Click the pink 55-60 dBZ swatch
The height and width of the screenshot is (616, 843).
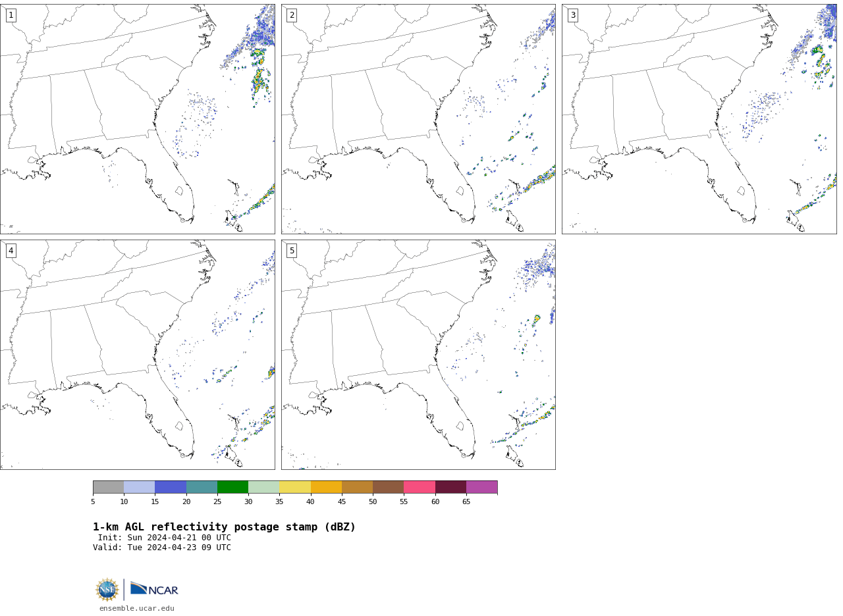pyautogui.click(x=420, y=487)
